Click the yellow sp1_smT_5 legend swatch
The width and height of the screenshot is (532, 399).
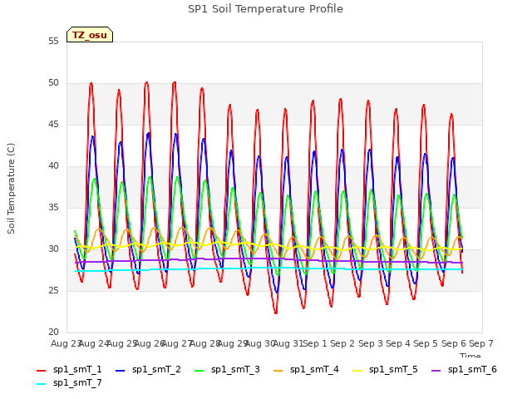(357, 371)
